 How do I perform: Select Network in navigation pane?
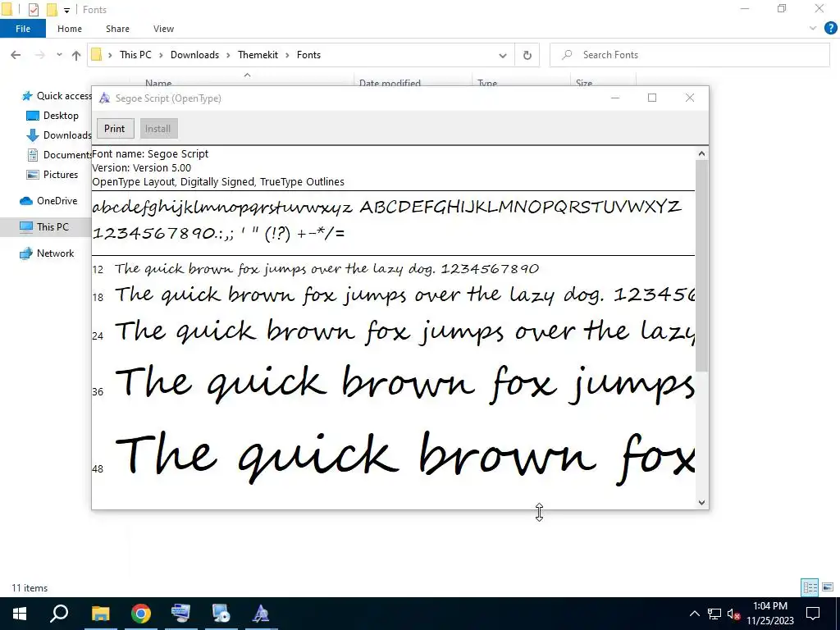pos(47,253)
